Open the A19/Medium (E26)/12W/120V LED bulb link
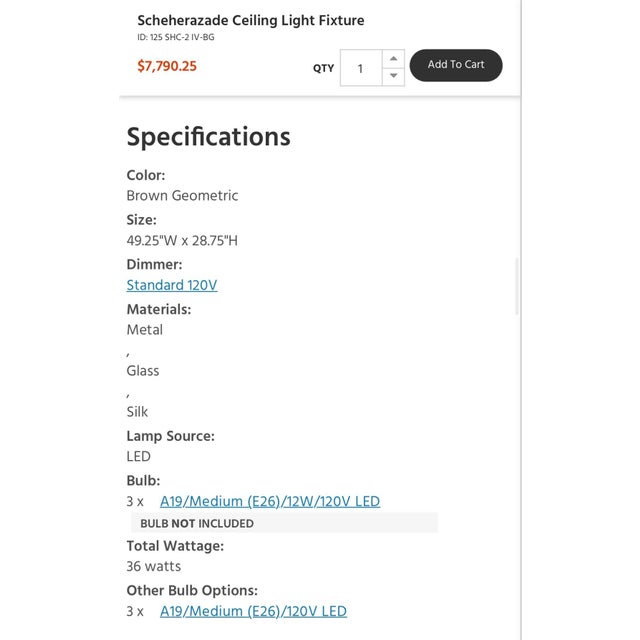640x640 pixels. (x=270, y=501)
